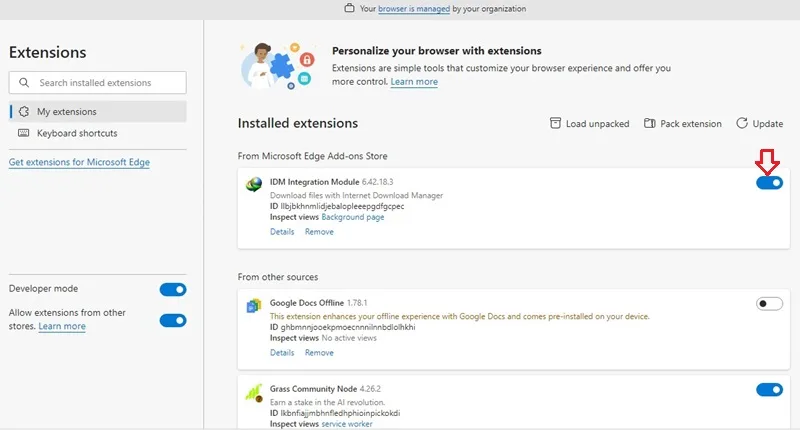Image resolution: width=800 pixels, height=430 pixels.
Task: Click Grass Community Node title text
Action: pyautogui.click(x=313, y=389)
